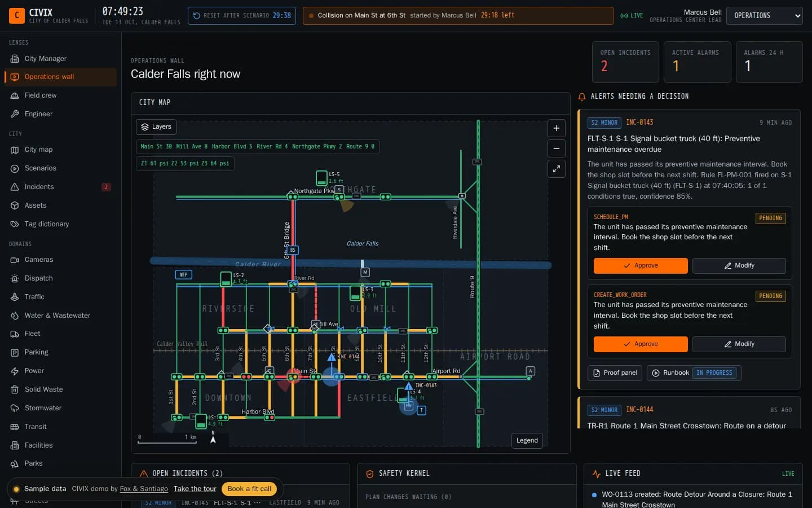The width and height of the screenshot is (812, 508).
Task: Modify the SCHEDULE_PM action
Action: (739, 266)
